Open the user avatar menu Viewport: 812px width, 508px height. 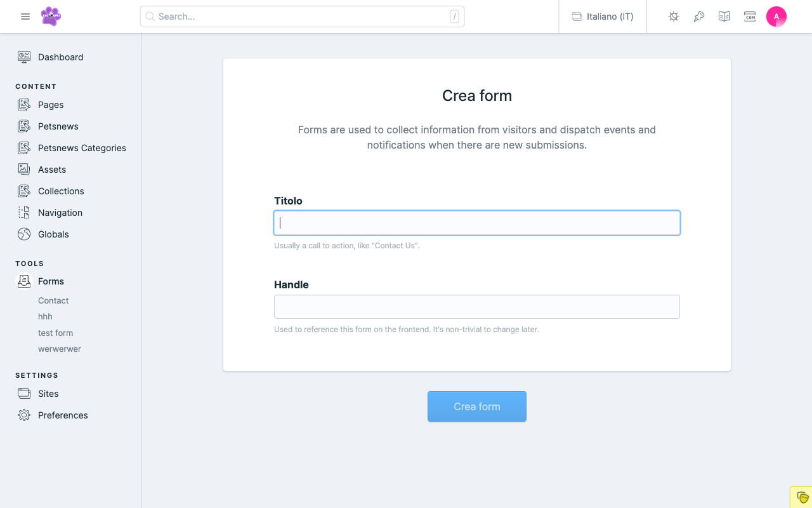776,17
